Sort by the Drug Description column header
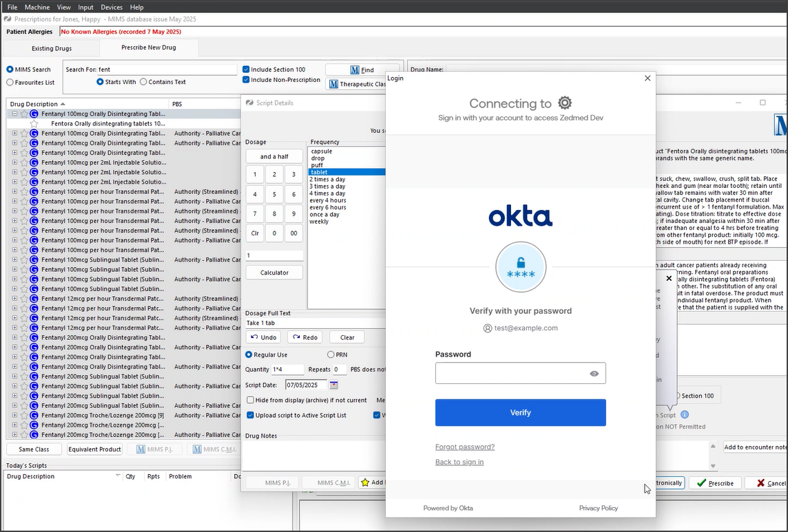The width and height of the screenshot is (788, 532). [34, 104]
